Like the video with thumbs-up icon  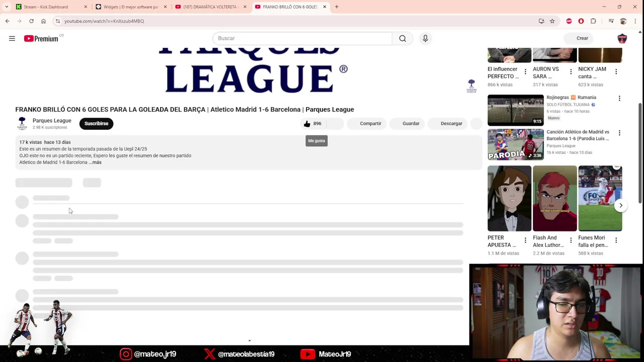click(x=307, y=124)
